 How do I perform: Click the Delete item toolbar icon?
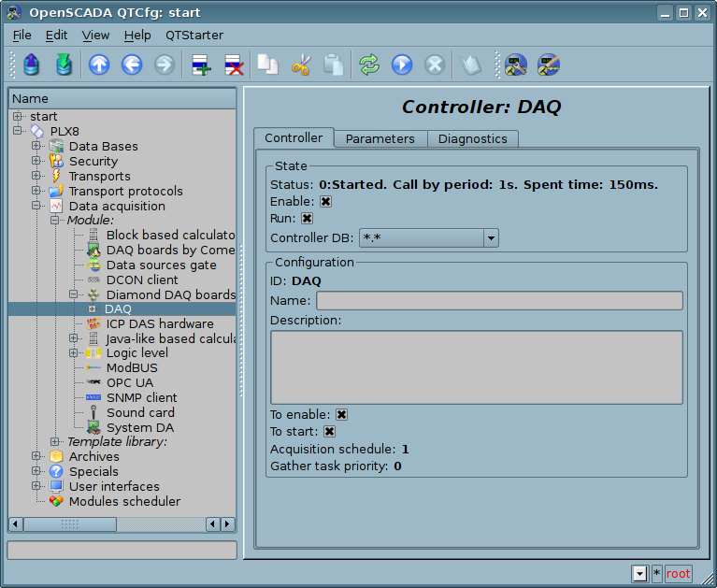click(234, 65)
